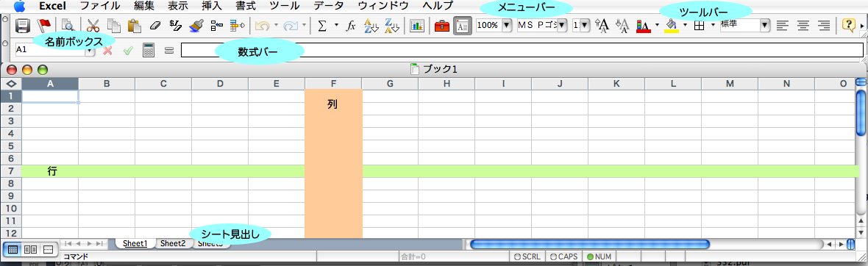Toggle the Formatting Palette button

pyautogui.click(x=462, y=25)
